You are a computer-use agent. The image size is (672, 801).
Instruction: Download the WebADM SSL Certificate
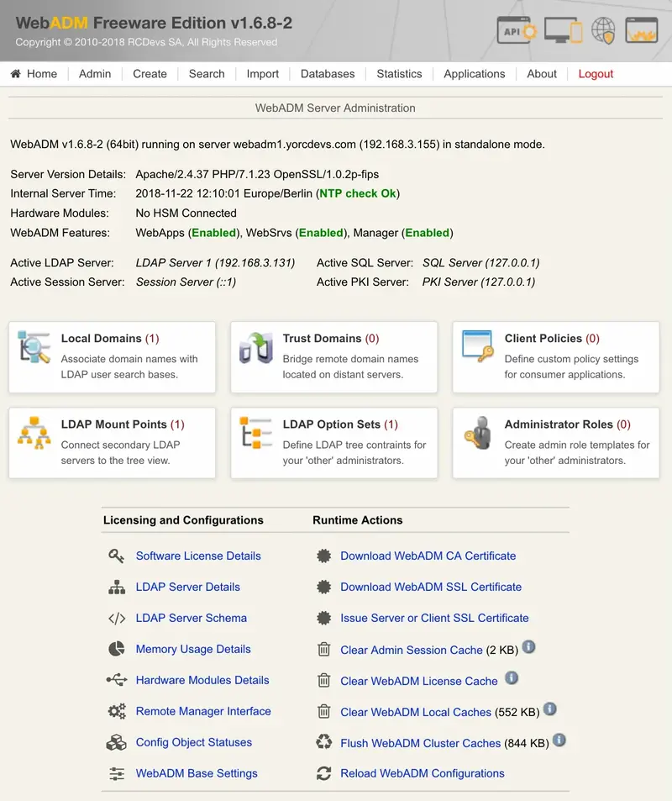(431, 587)
